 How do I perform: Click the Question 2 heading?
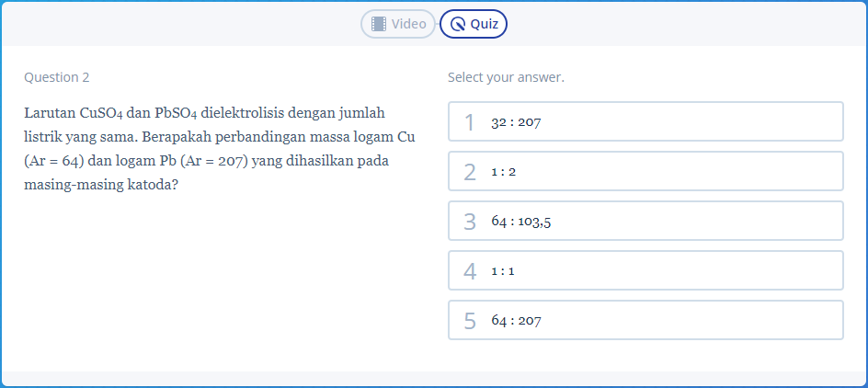[x=56, y=77]
